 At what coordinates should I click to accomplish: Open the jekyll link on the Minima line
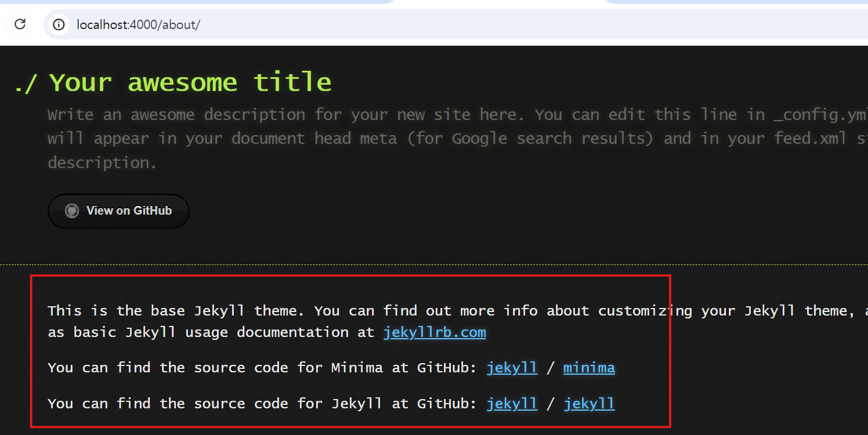tap(512, 368)
